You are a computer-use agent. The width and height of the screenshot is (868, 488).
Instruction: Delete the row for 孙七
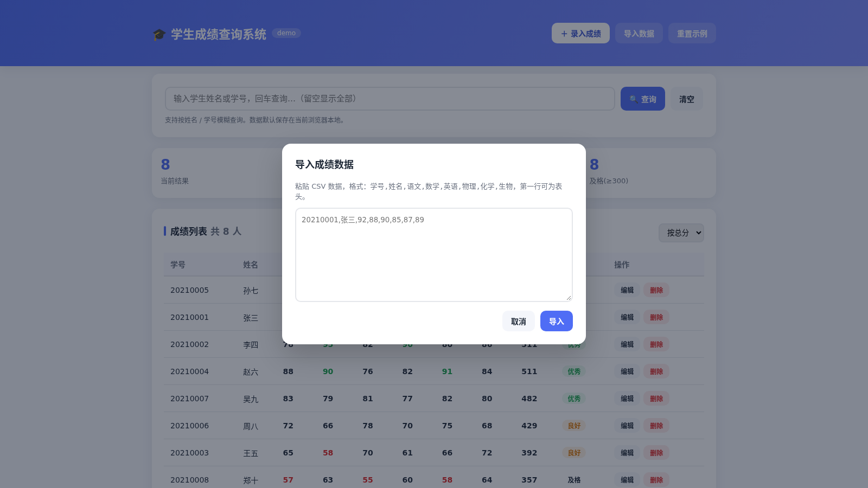[x=656, y=290]
